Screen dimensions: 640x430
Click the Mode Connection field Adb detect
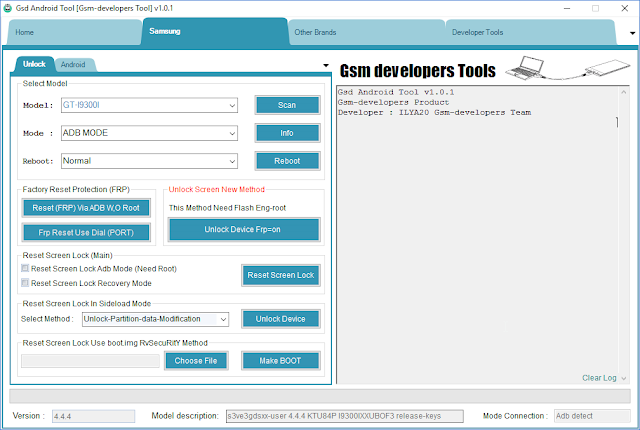click(x=592, y=416)
